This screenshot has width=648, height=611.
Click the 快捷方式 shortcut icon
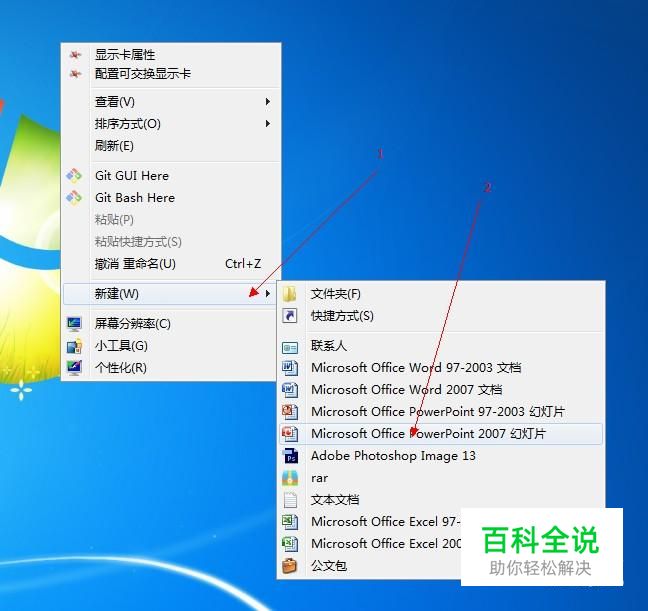click(x=290, y=316)
